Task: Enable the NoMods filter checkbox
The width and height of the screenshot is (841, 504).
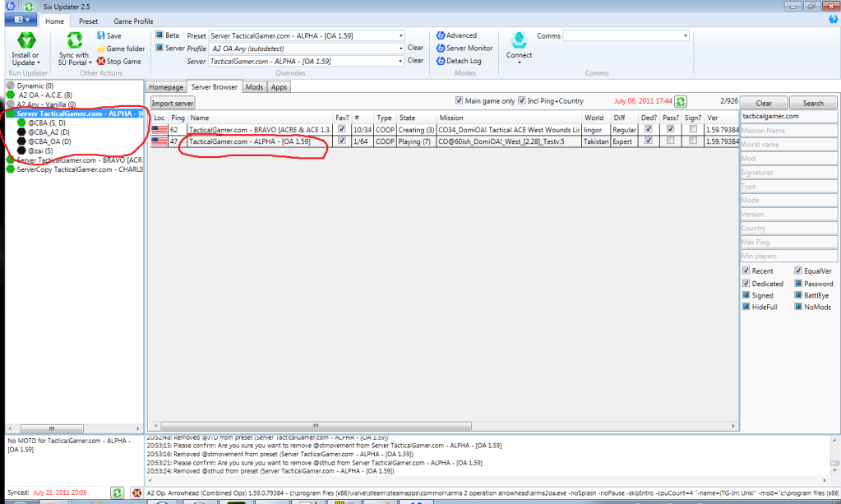Action: 798,307
